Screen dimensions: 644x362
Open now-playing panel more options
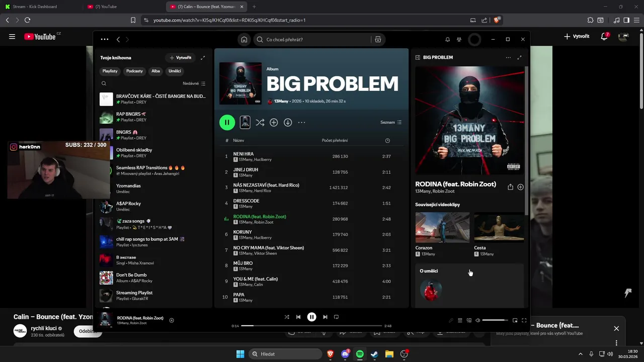point(508,57)
